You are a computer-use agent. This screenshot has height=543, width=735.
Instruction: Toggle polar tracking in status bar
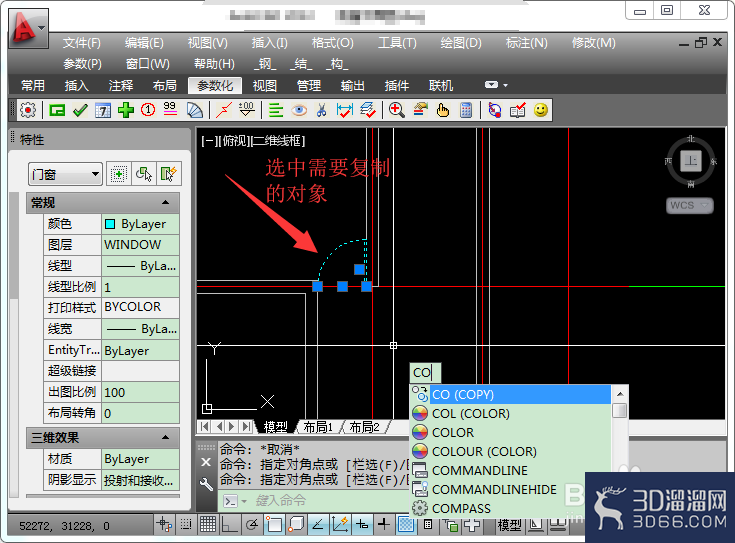[252, 524]
